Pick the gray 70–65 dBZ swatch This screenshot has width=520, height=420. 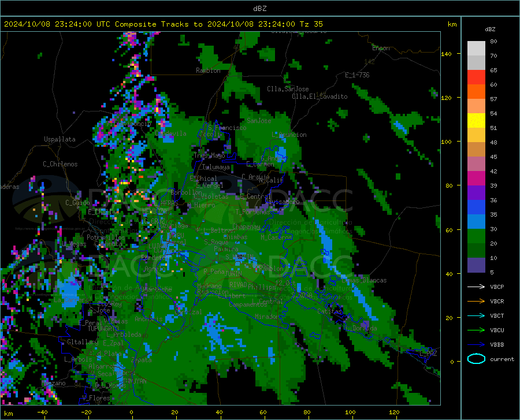point(476,63)
